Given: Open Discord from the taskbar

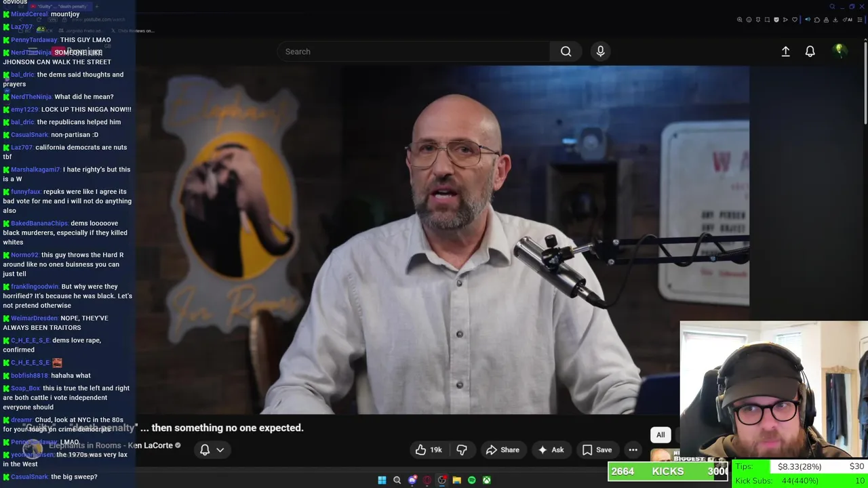Looking at the screenshot, I should (412, 480).
